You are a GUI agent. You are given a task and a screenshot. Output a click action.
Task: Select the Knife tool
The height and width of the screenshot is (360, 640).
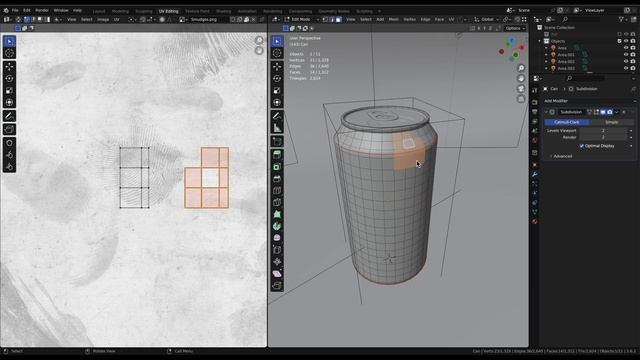coord(277,202)
